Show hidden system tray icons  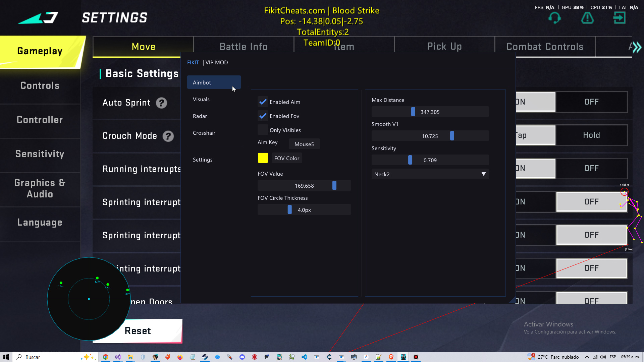click(587, 357)
